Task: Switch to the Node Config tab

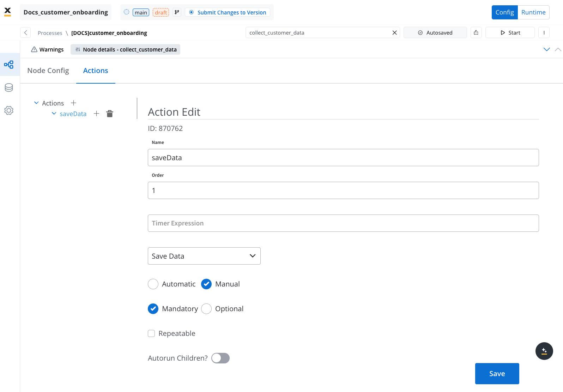Action: click(x=48, y=71)
